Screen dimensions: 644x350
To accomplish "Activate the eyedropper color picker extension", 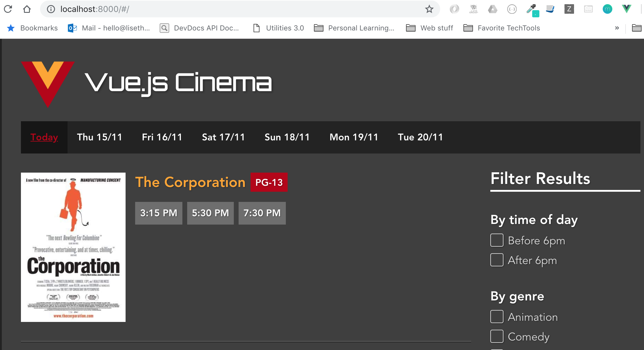I will (532, 10).
